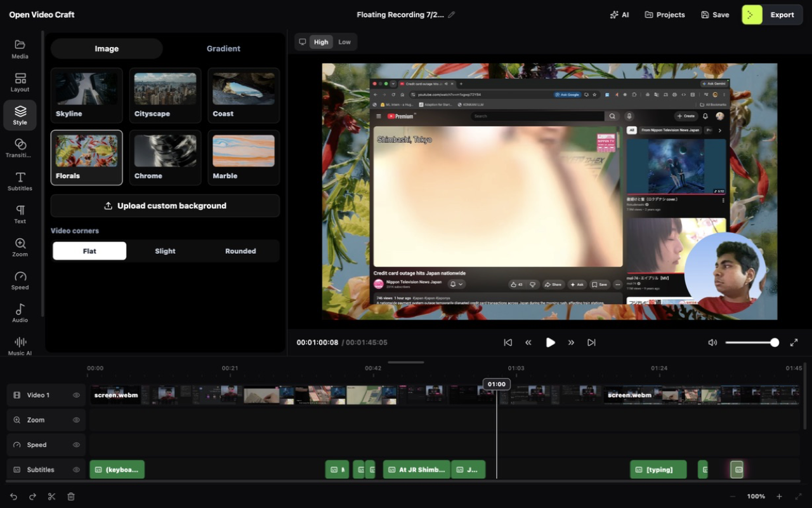Image resolution: width=812 pixels, height=508 pixels.
Task: Export the video
Action: coord(773,15)
